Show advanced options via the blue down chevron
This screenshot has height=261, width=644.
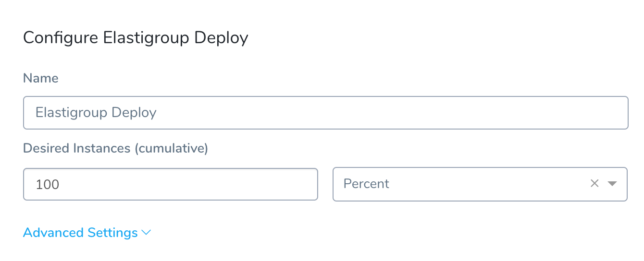[x=147, y=233]
